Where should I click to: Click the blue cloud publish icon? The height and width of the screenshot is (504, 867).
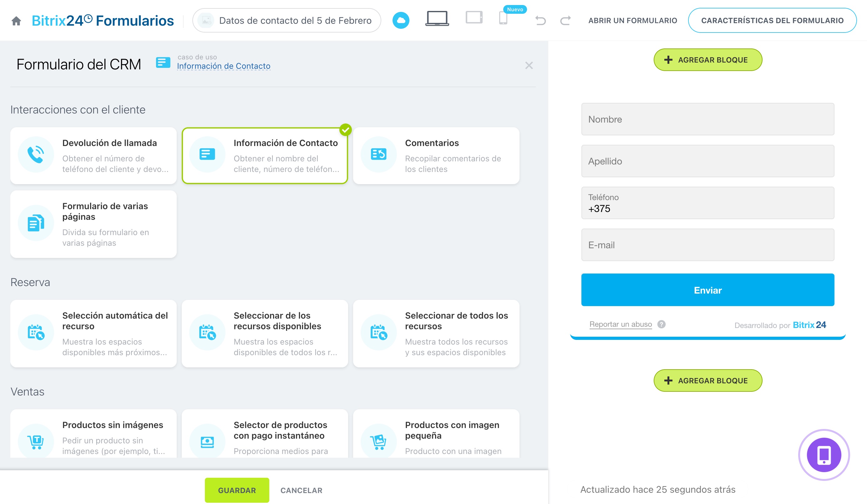[x=401, y=20]
